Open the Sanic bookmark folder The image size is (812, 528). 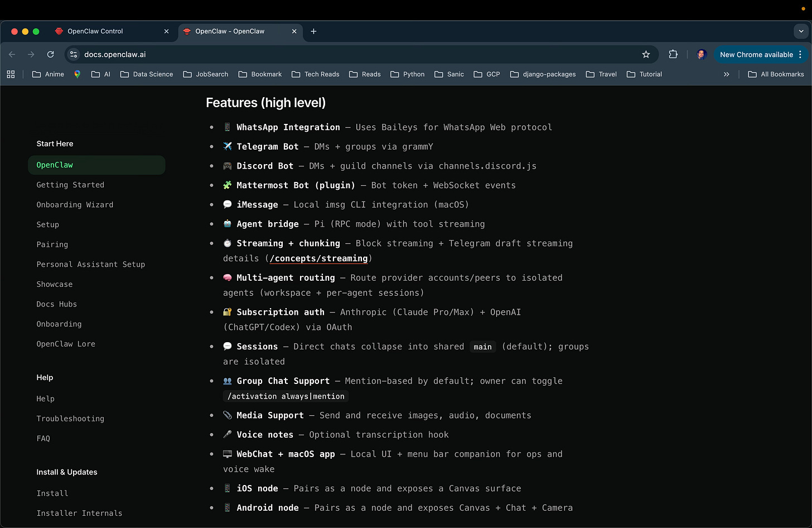coord(449,74)
